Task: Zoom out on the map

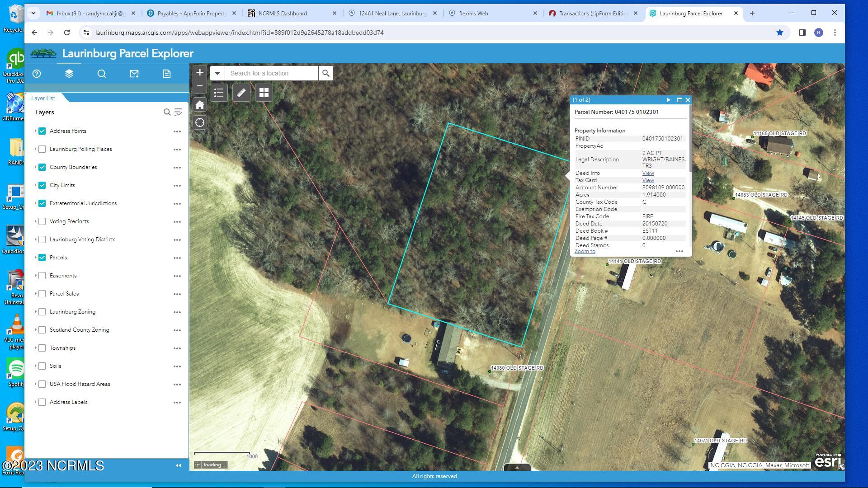Action: 200,86
